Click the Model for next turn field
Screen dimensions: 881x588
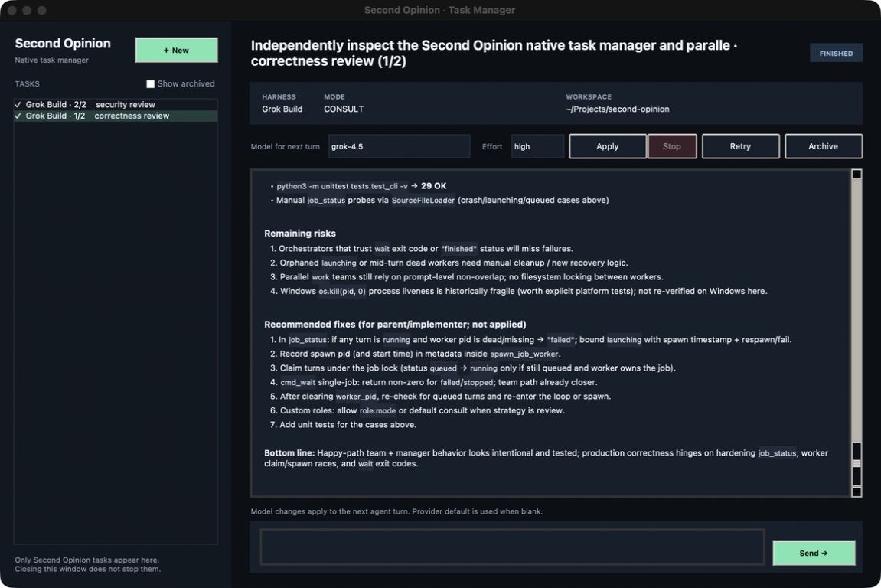[x=399, y=146]
